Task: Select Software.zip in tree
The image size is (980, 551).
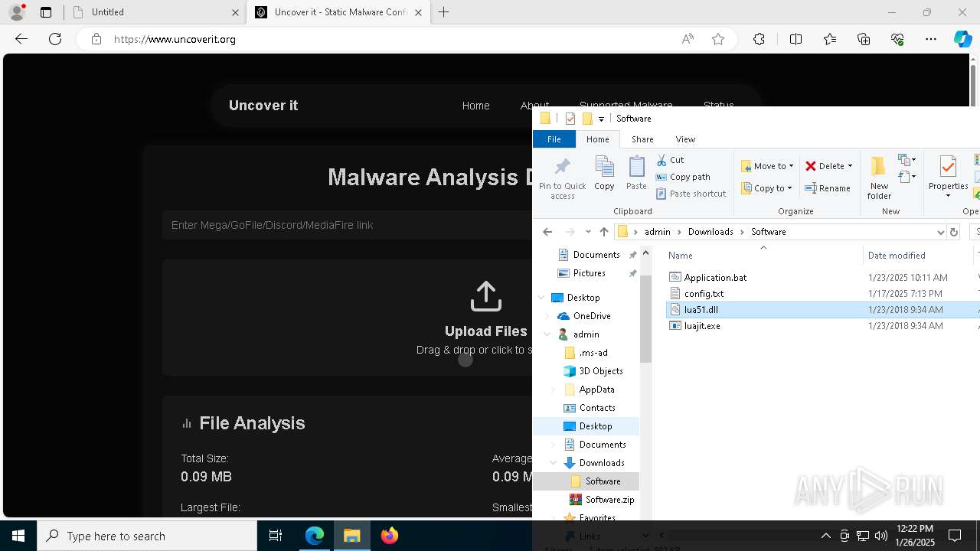Action: click(609, 500)
